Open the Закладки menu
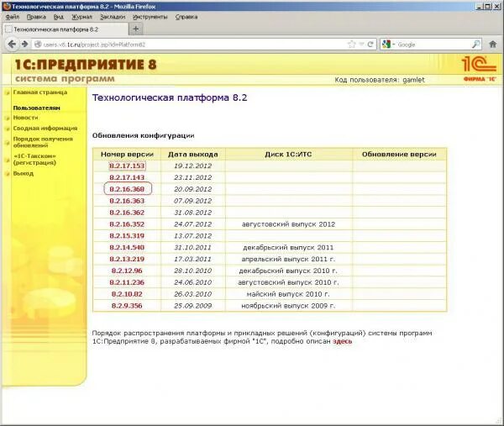Screen dimensions: 504x426 (113, 17)
